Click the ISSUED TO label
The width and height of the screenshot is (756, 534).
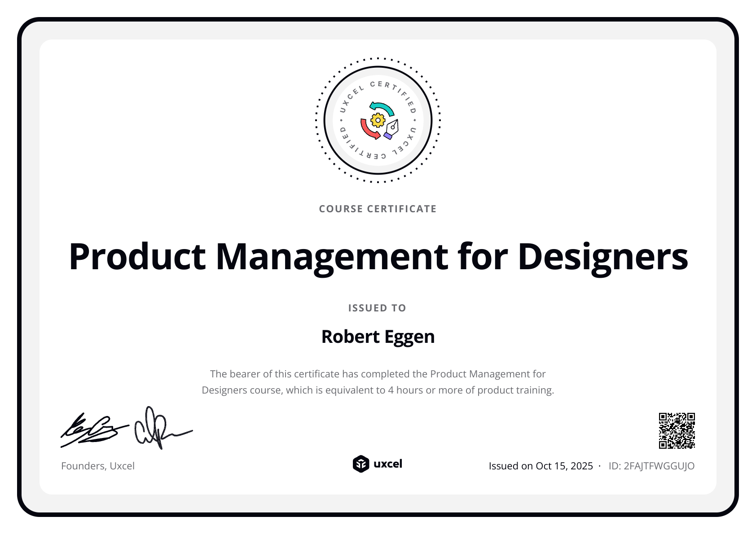click(x=377, y=308)
